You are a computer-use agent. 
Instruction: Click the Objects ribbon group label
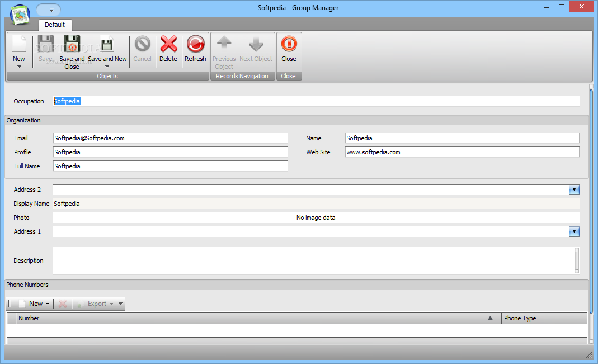107,76
